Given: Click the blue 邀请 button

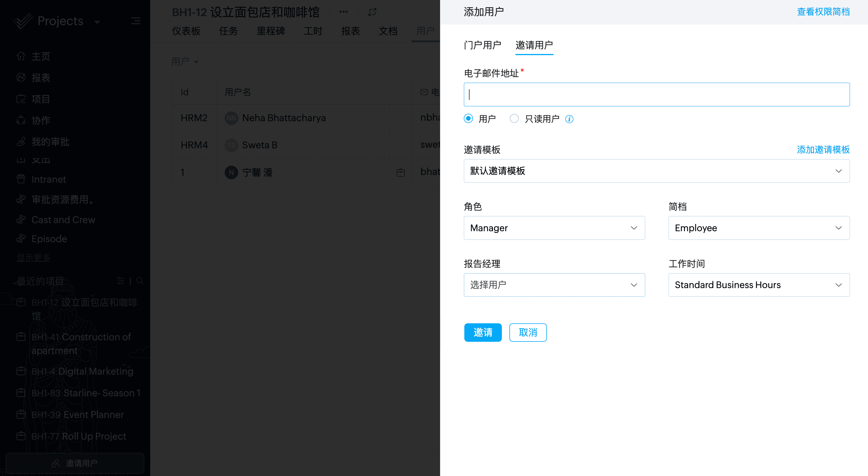Looking at the screenshot, I should tap(483, 333).
